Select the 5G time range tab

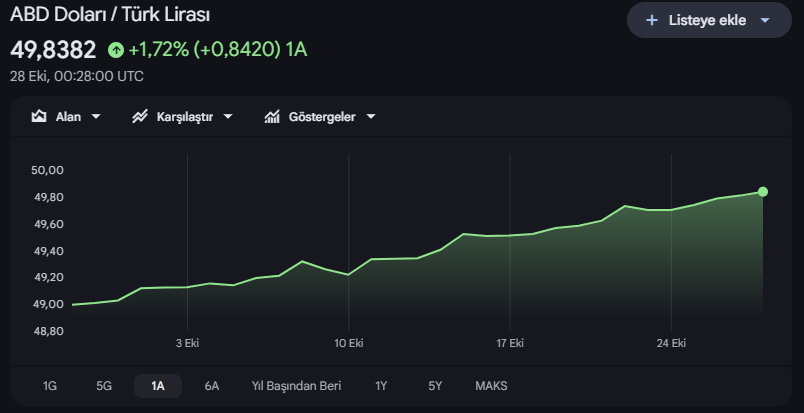(104, 386)
